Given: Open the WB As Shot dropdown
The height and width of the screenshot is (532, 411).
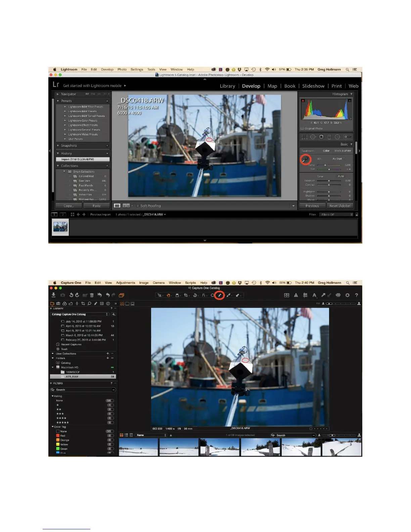Looking at the screenshot, I should [x=338, y=159].
